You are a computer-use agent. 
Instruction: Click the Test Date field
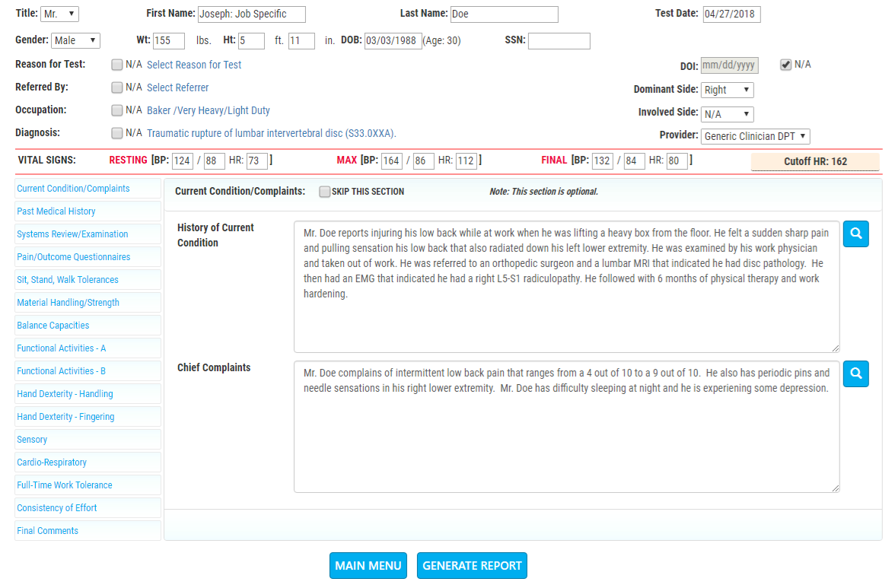732,14
